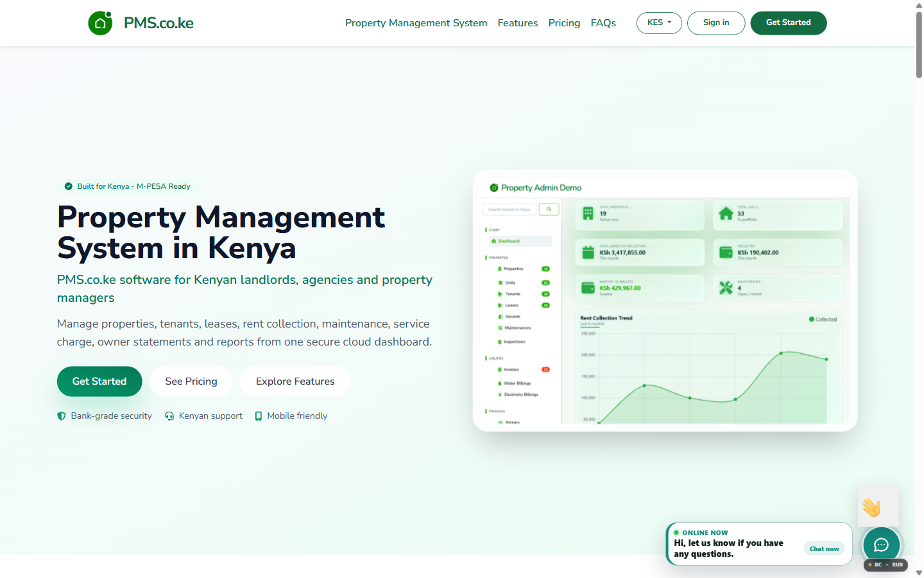This screenshot has width=924, height=578.
Task: Select Tenants in the demo sidebar
Action: (513, 294)
